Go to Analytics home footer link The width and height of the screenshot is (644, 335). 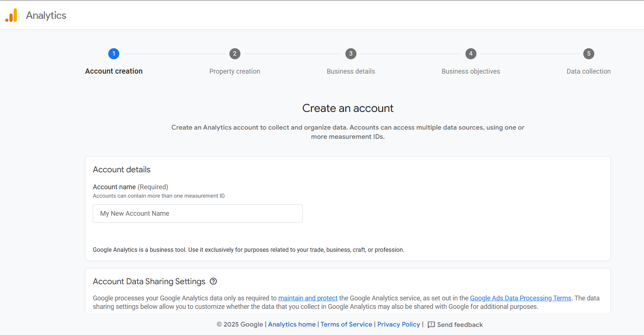(x=292, y=324)
